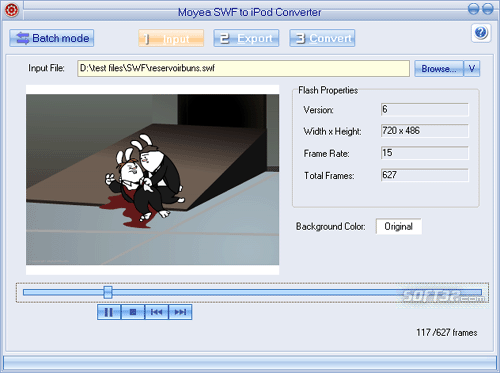Minimize the converter window
Screen dimensions: 500x373
click(x=473, y=9)
